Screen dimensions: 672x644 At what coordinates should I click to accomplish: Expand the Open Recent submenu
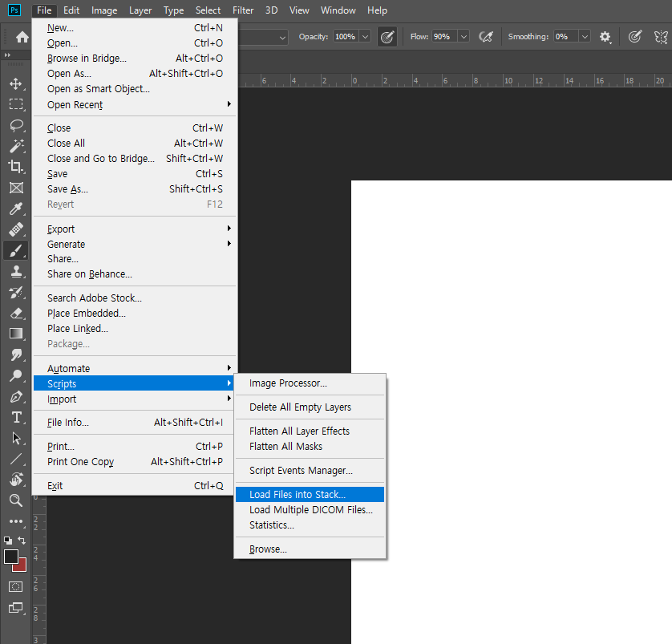[135, 104]
